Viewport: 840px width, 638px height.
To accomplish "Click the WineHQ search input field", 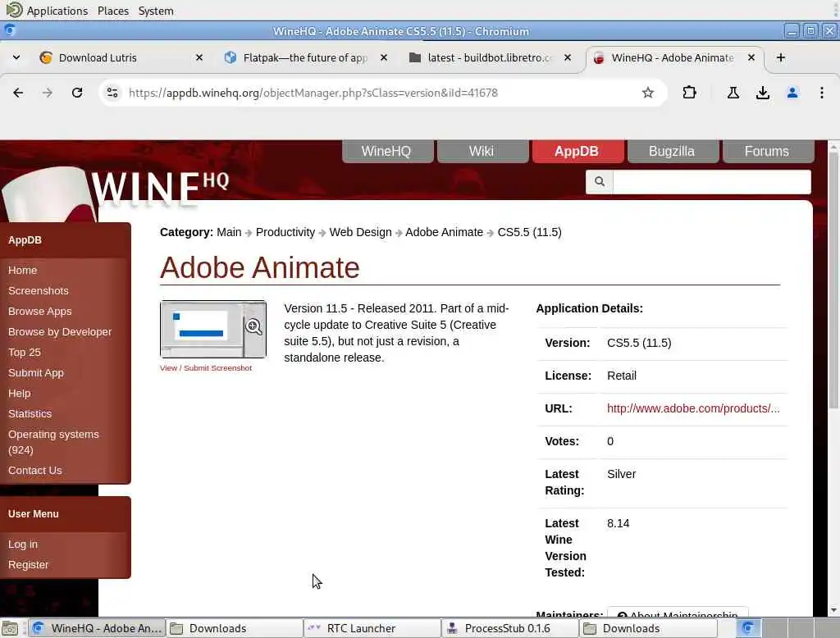I will (711, 181).
